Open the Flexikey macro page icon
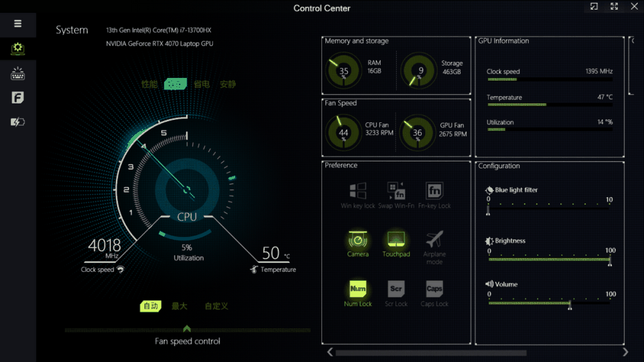The height and width of the screenshot is (362, 644). click(17, 98)
